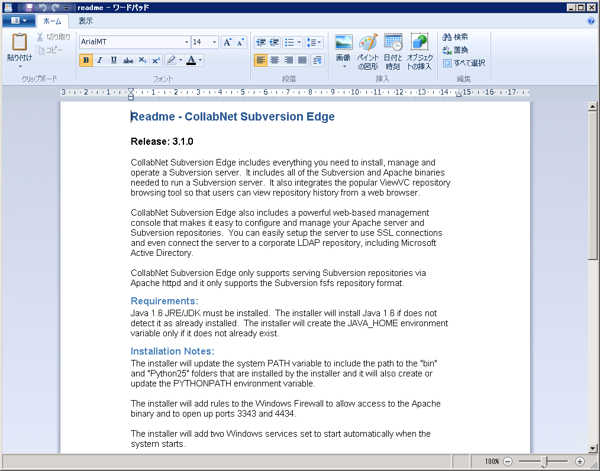Click the Redo arrow in title bar

[55, 8]
